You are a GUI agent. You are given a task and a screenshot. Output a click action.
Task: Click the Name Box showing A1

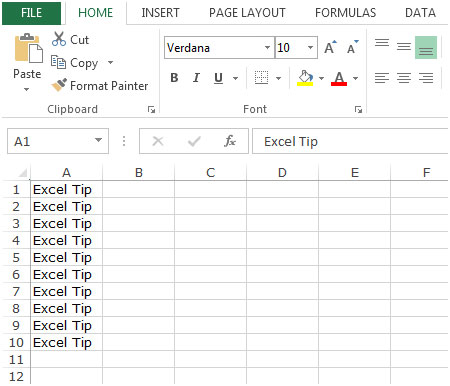click(58, 141)
